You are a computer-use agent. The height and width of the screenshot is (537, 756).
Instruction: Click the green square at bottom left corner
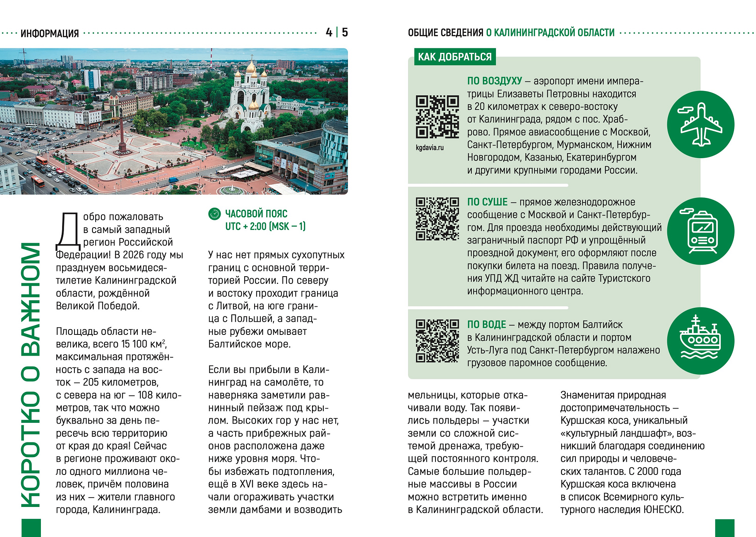(x=31, y=528)
